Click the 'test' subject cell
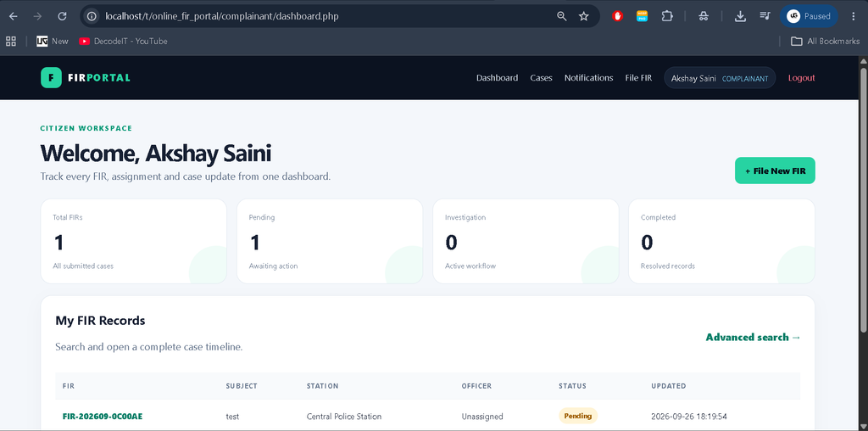Screen dimensions: 868x431 [x=232, y=416]
